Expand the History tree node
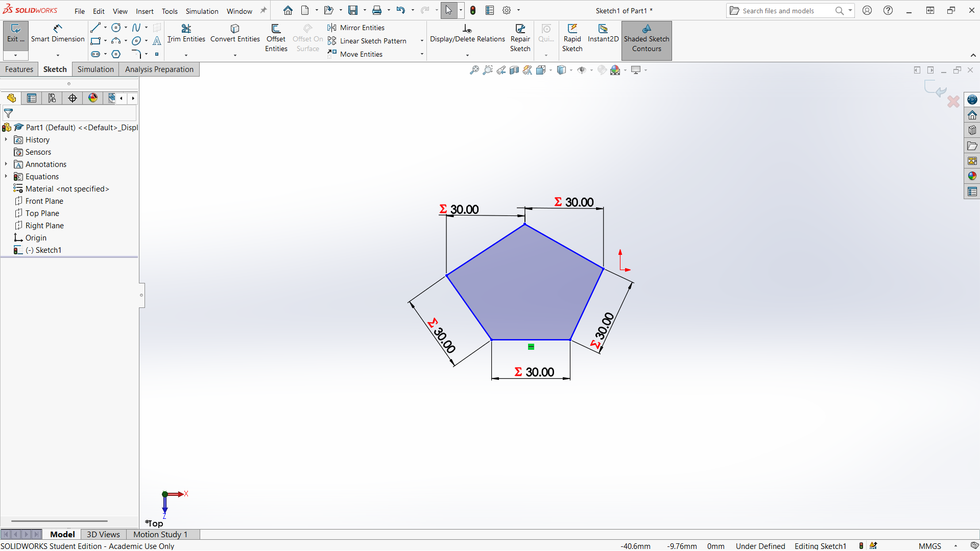980x551 pixels. pos(6,139)
